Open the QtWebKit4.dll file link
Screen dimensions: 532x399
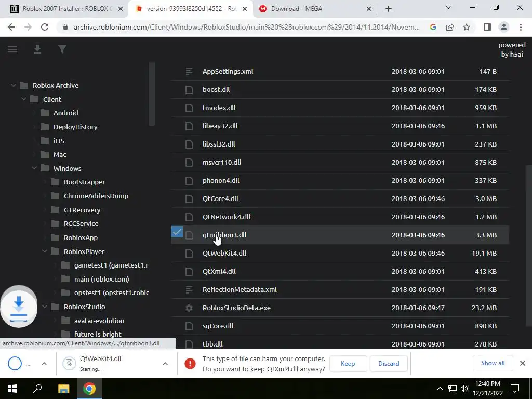click(x=224, y=254)
